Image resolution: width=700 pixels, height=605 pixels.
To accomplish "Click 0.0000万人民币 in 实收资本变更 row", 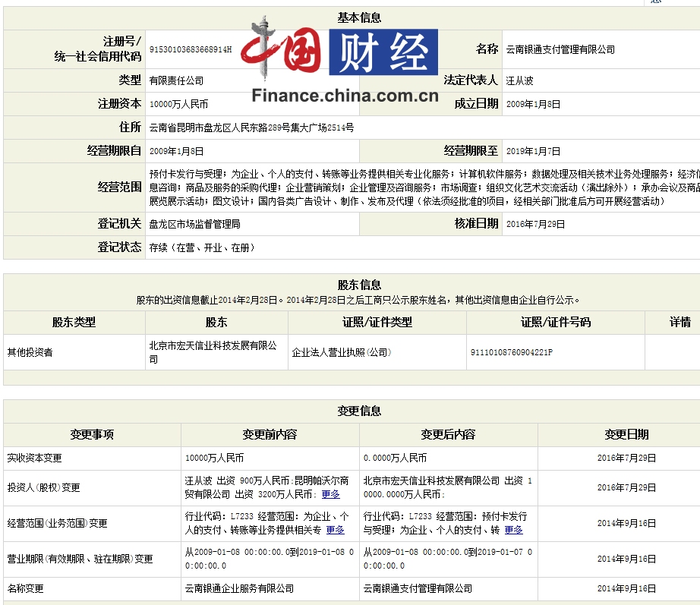I will pyautogui.click(x=395, y=458).
